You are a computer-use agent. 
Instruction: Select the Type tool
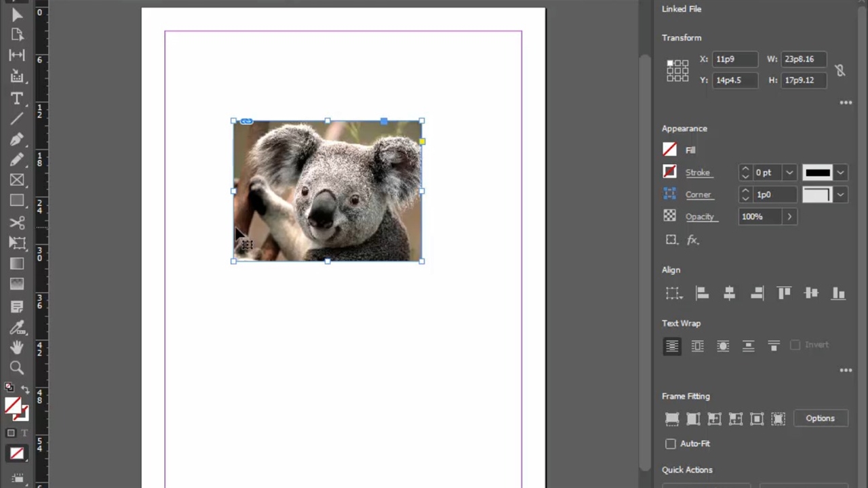[x=17, y=98]
